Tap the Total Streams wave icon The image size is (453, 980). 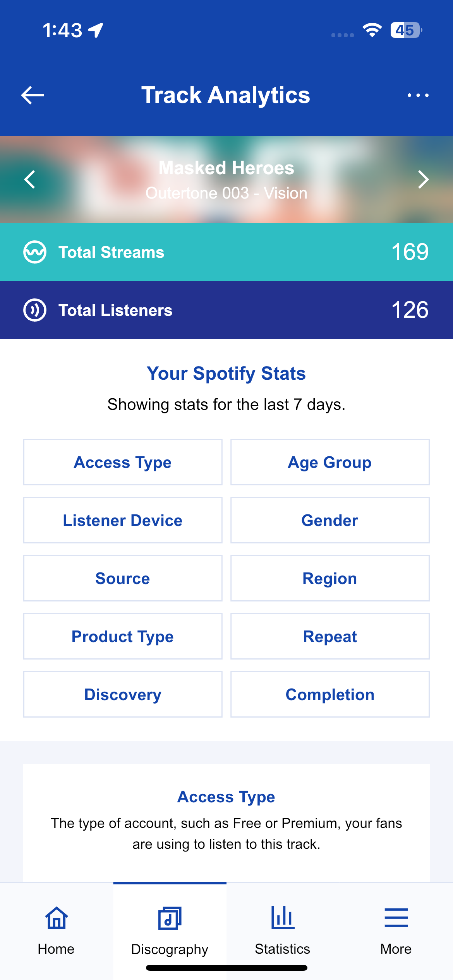35,252
